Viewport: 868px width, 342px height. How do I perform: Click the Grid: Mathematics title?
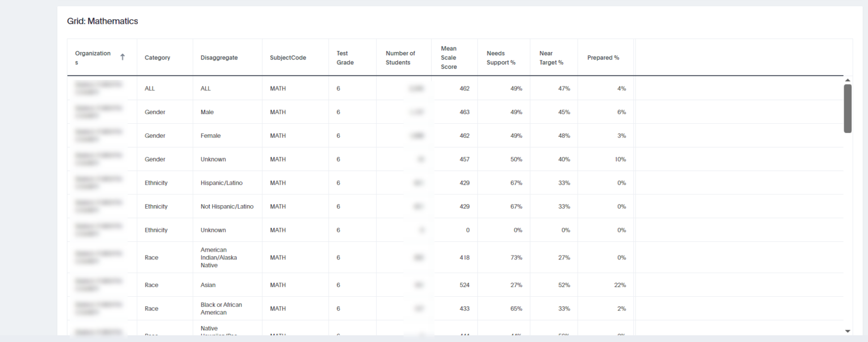[x=102, y=21]
